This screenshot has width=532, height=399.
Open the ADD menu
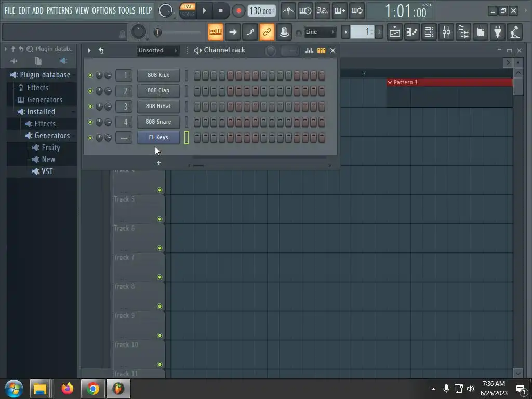(x=37, y=10)
